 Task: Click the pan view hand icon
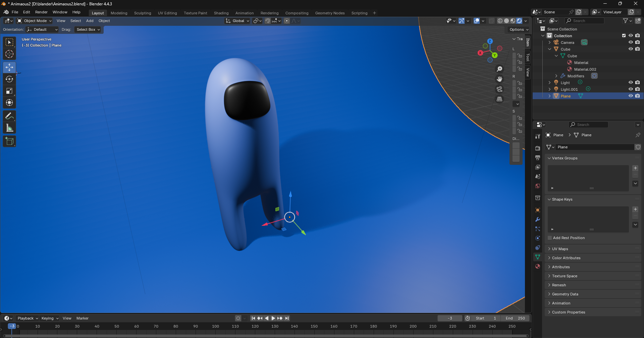pos(499,79)
